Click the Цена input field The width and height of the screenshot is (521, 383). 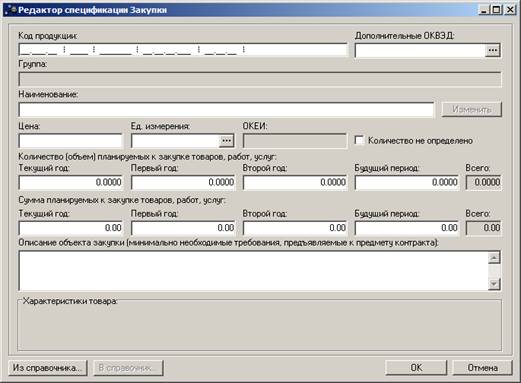(x=71, y=141)
